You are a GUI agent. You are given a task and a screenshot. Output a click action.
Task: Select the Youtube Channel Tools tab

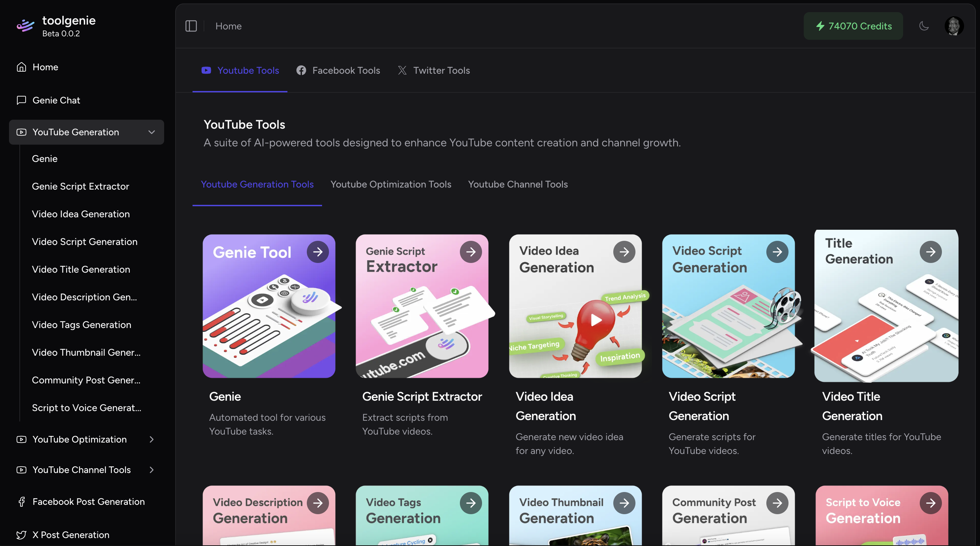coord(518,184)
